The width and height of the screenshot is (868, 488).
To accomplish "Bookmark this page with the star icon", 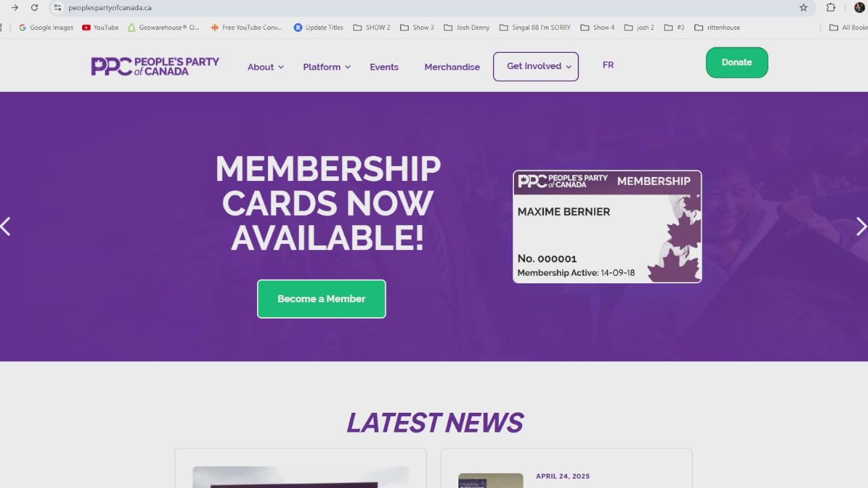I will click(x=804, y=7).
